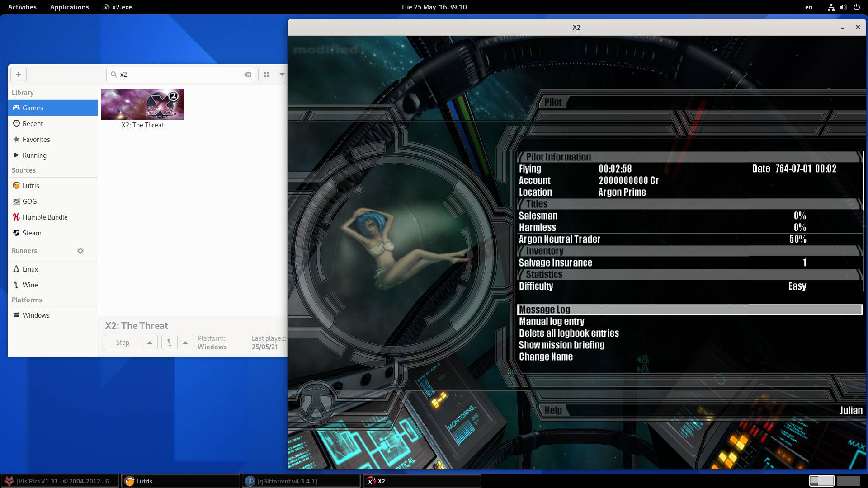Image resolution: width=868 pixels, height=488 pixels.
Task: Expand the arrow menu next to the Stop button
Action: [150, 343]
